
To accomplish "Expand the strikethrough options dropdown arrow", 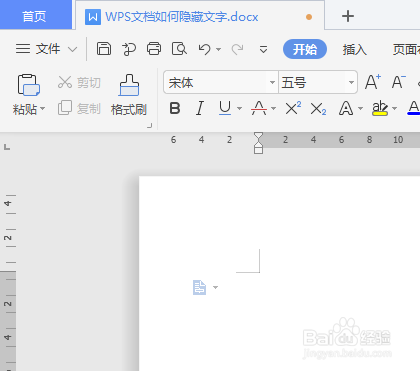I will [x=273, y=108].
